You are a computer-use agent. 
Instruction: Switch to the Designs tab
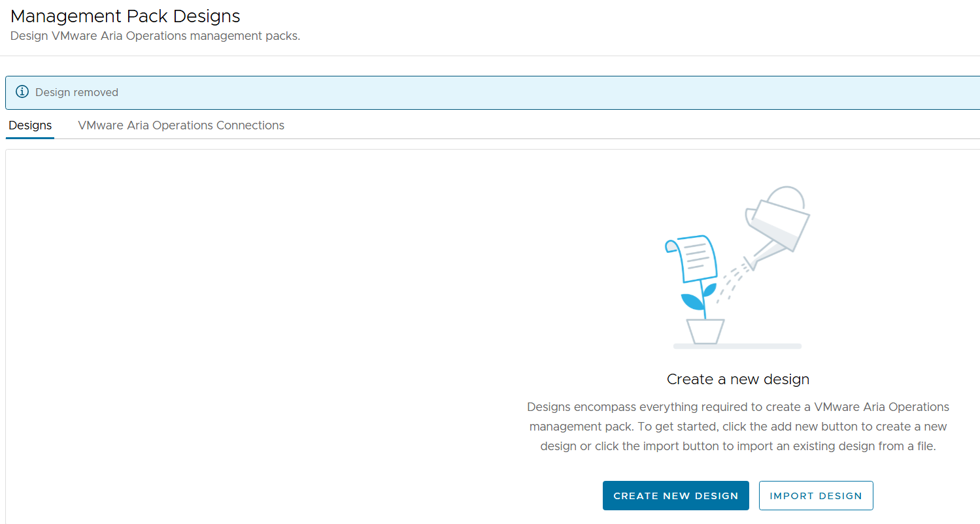click(30, 125)
